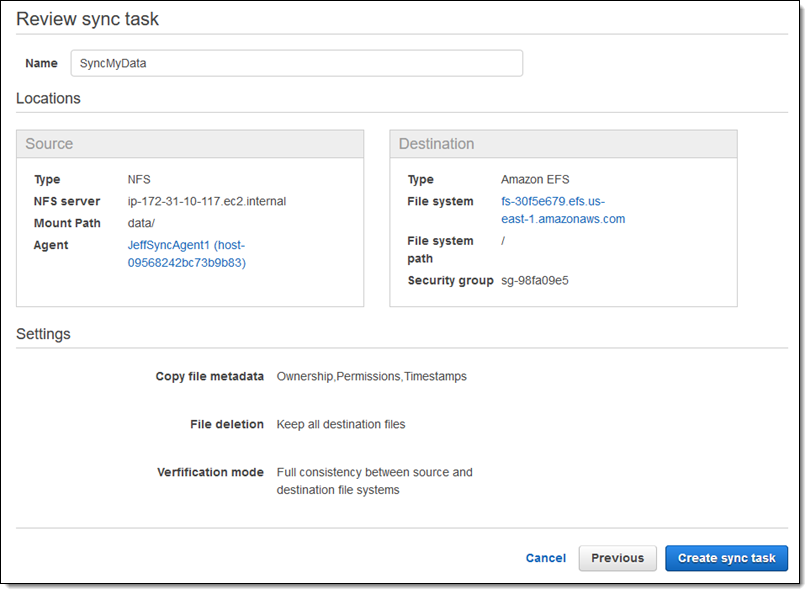Viewport: 810px width, 594px height.
Task: Open the JeffSyncAgent1 agent link
Action: 186,254
